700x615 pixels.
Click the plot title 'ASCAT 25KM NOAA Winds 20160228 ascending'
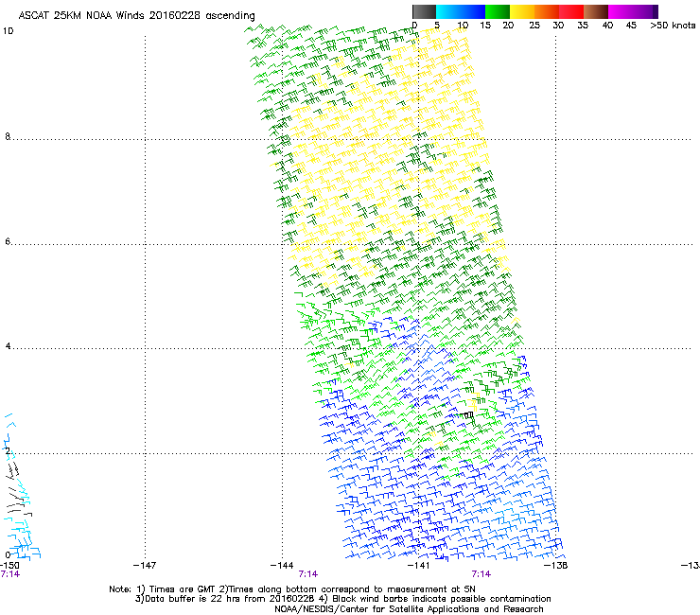136,16
